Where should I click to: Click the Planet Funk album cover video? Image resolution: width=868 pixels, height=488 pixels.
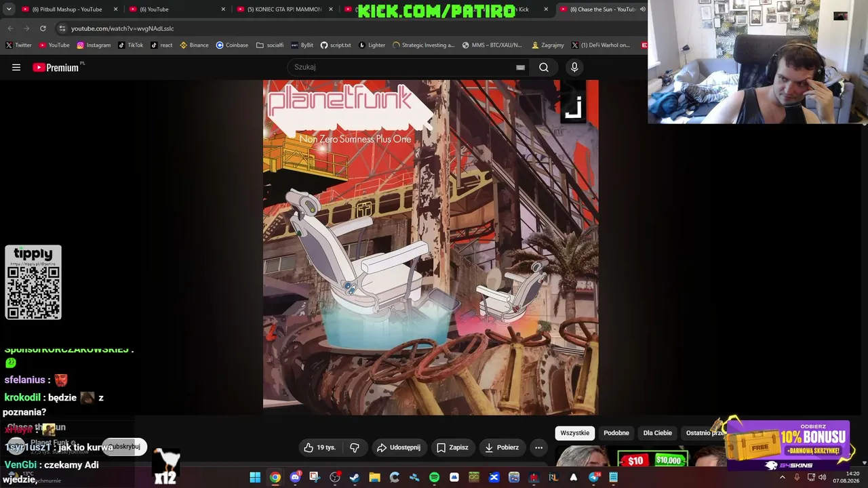431,247
